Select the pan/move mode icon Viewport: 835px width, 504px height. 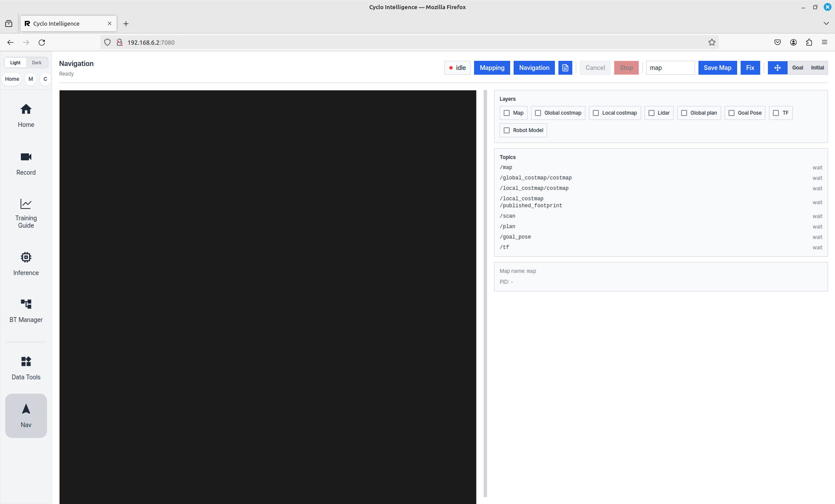tap(778, 68)
